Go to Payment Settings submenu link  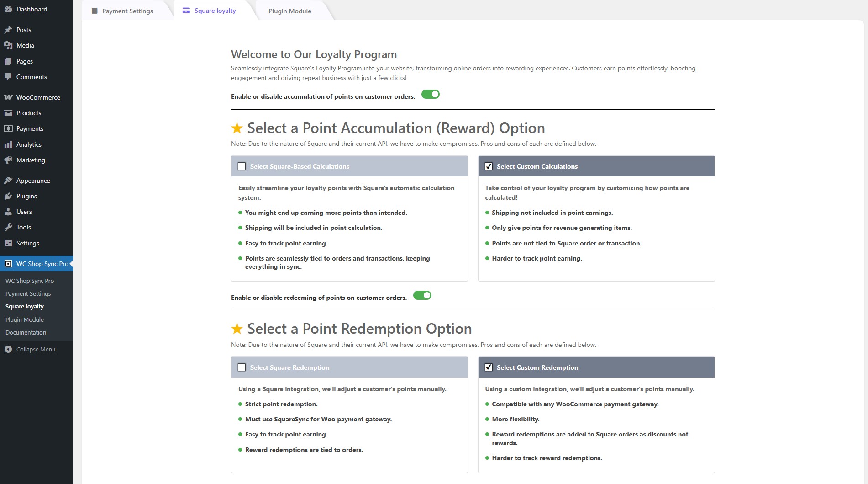coord(28,293)
